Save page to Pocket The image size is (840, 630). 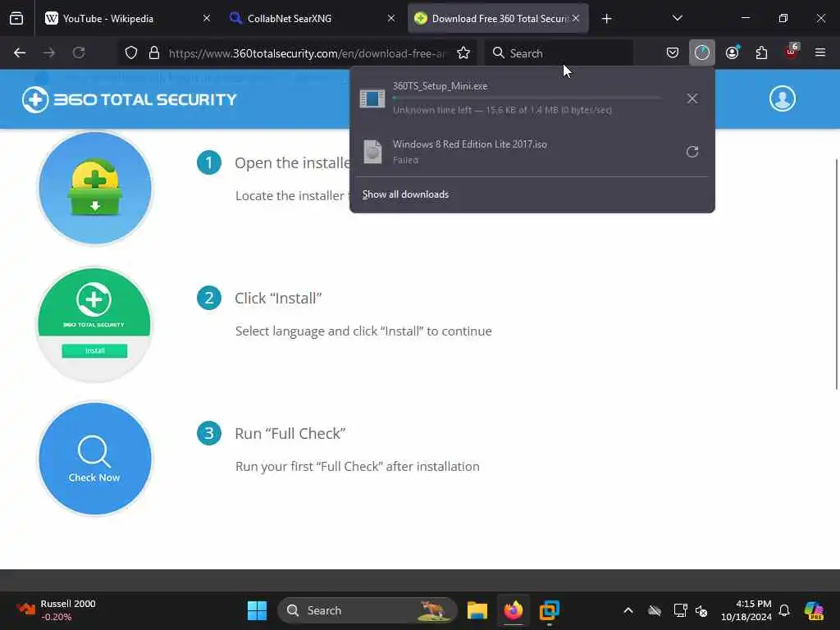click(673, 53)
